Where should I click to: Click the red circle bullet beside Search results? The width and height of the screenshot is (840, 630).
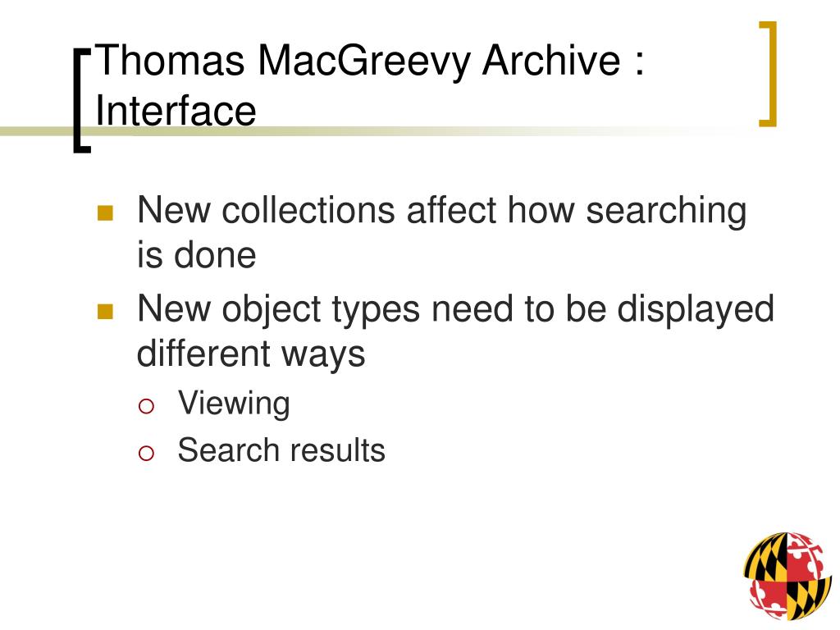click(x=146, y=453)
